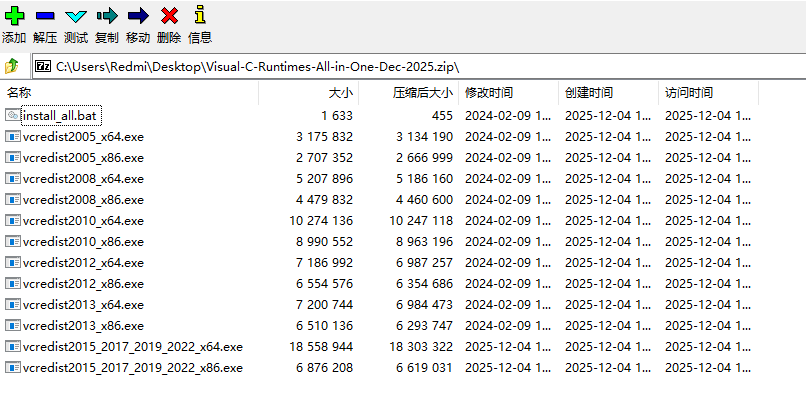The image size is (806, 415).
Task: Click packed size value 4 460 600
Action: pos(425,200)
